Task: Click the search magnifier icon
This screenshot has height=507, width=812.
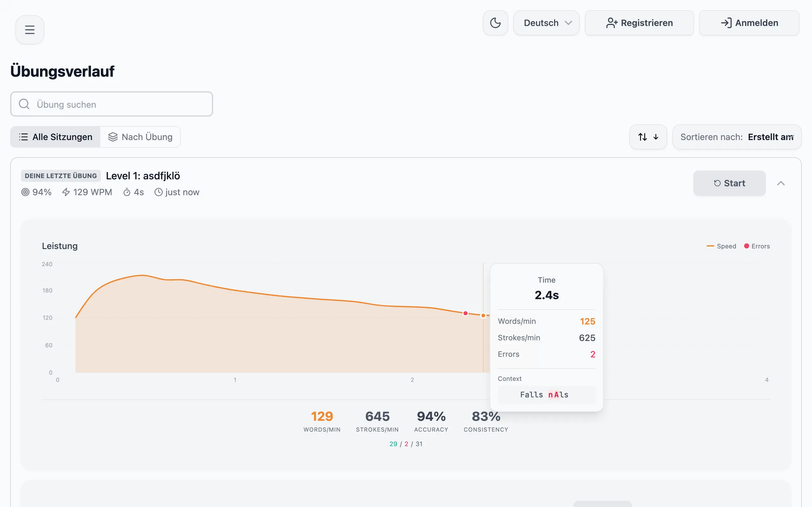Action: click(x=23, y=104)
